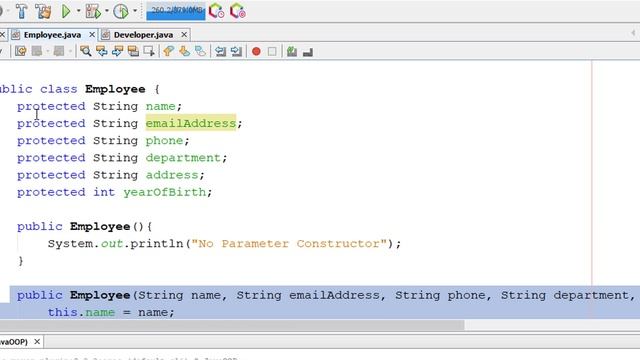Close the Employee.java tab
This screenshot has height=360, width=640.
click(x=92, y=35)
